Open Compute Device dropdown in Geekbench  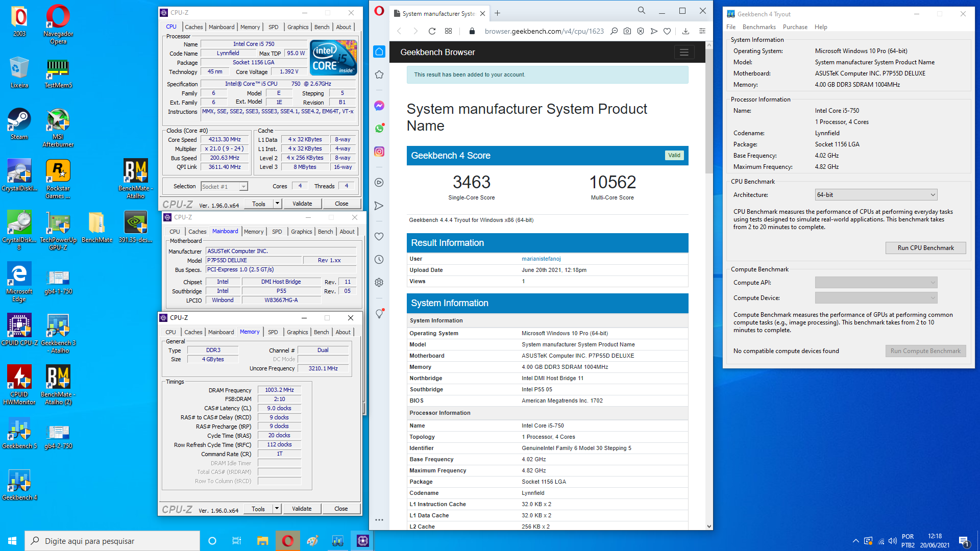(876, 298)
